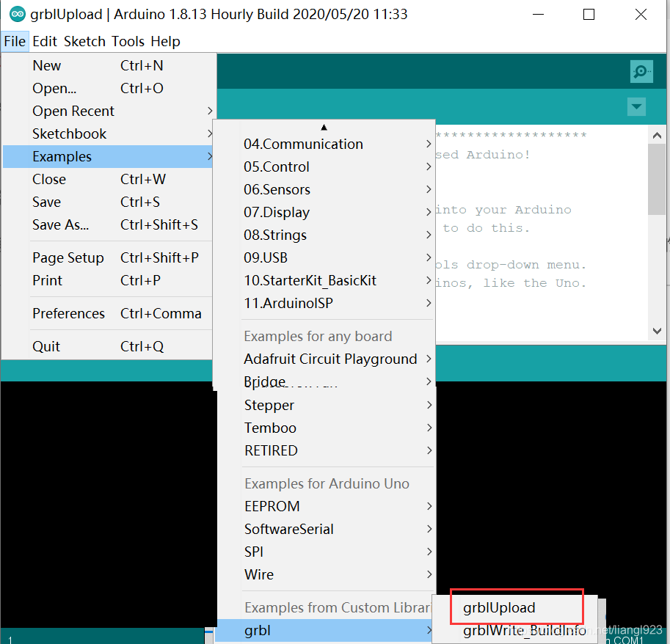Expand 05.Control examples
This screenshot has width=670, height=644.
(x=325, y=167)
